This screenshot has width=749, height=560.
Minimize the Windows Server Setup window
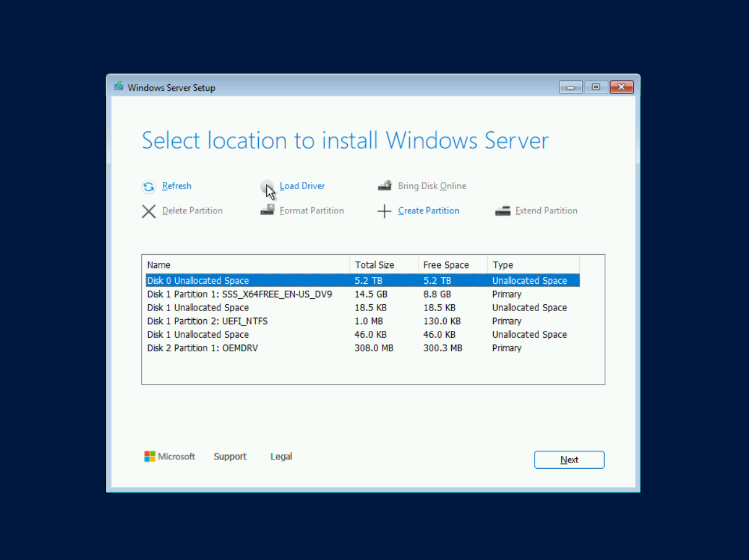[570, 87]
